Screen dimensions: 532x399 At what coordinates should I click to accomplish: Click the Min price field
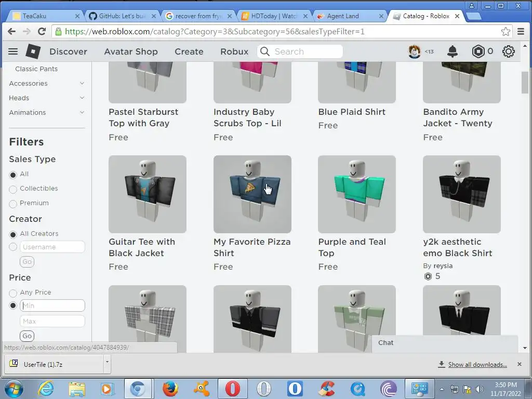pyautogui.click(x=52, y=305)
